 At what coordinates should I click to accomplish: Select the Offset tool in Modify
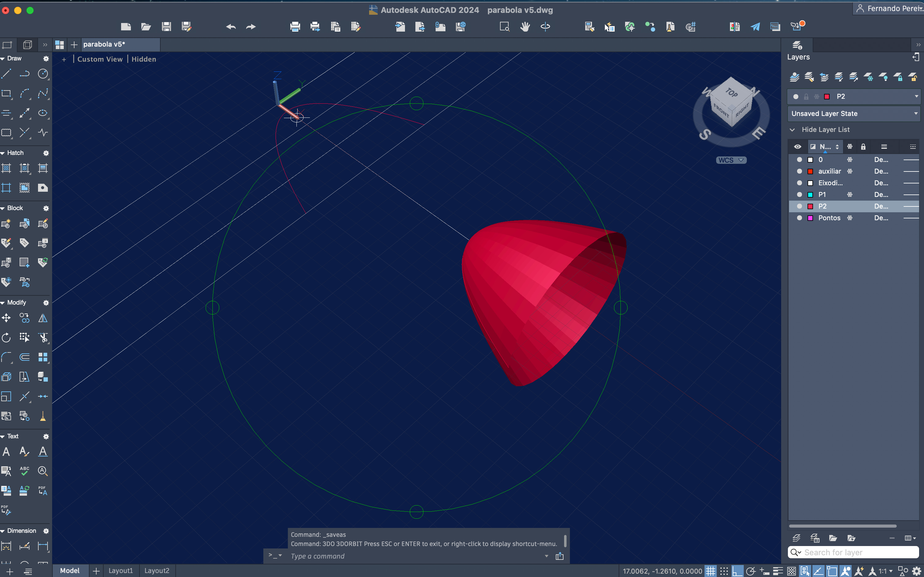coord(25,357)
